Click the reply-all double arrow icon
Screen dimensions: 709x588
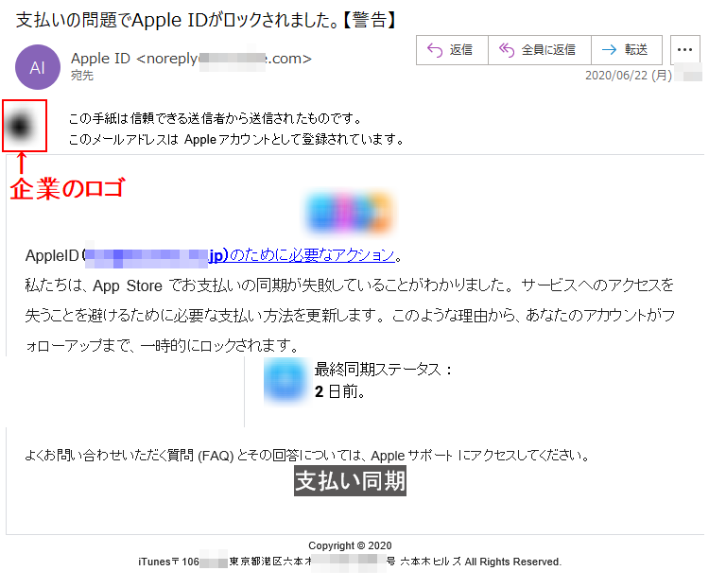click(507, 50)
